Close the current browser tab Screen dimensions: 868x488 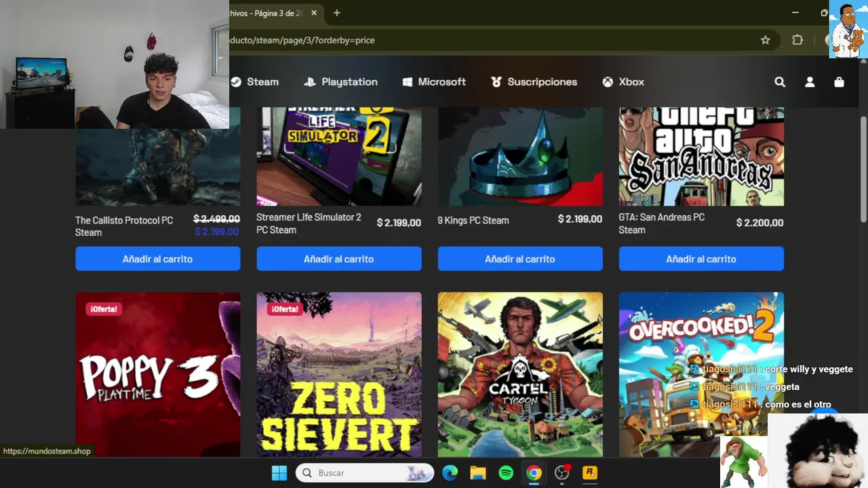pos(314,13)
